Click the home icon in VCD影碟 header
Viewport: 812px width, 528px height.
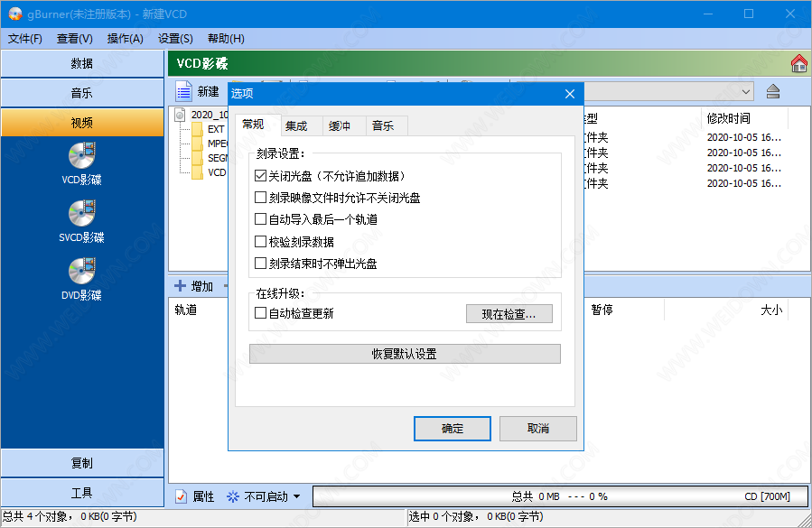(x=799, y=63)
